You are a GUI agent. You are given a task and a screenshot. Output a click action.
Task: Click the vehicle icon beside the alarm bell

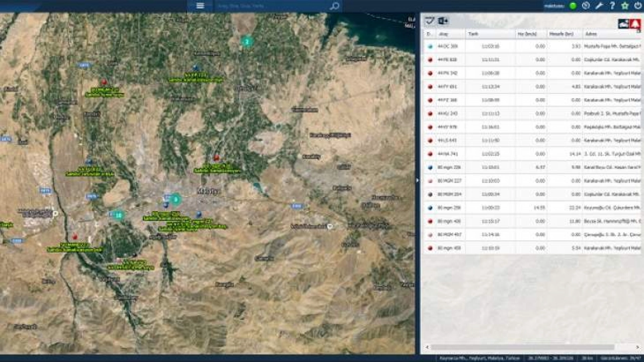[623, 24]
